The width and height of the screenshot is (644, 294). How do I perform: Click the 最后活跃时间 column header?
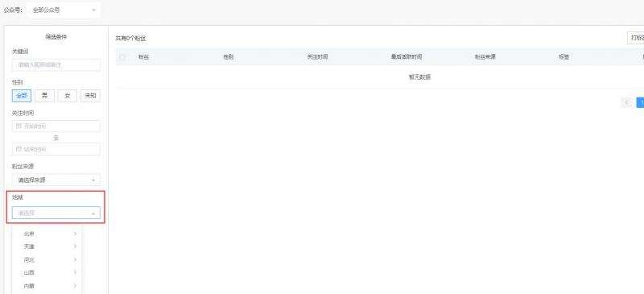coord(407,57)
